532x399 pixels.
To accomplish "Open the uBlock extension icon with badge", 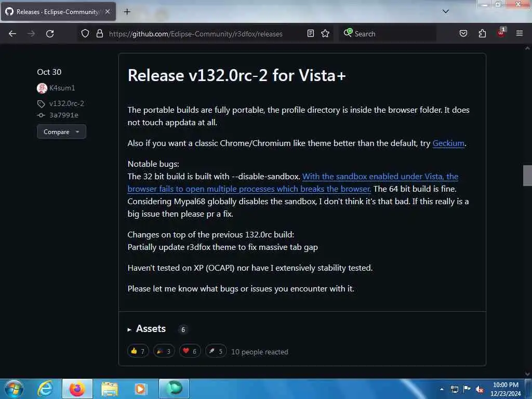I will pos(501,33).
